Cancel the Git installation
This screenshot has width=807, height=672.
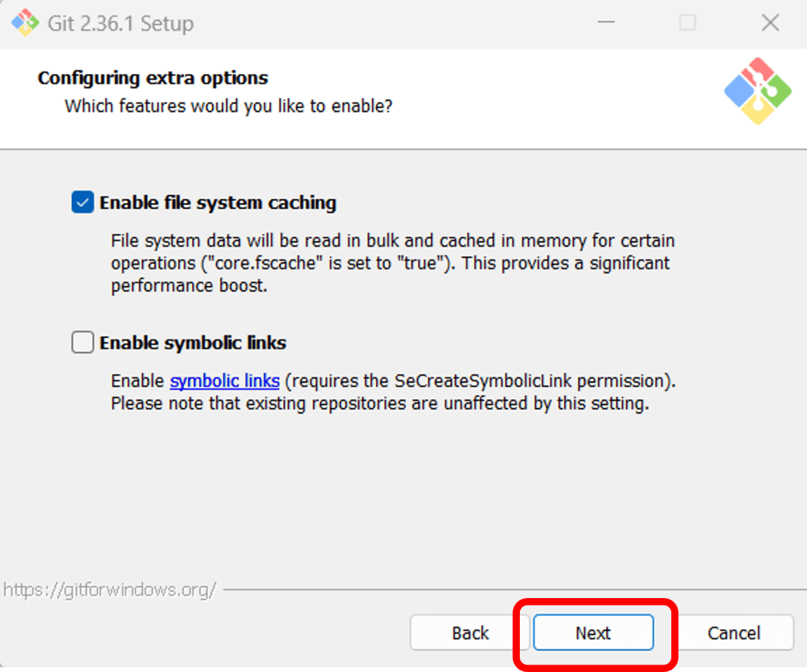pyautogui.click(x=734, y=633)
